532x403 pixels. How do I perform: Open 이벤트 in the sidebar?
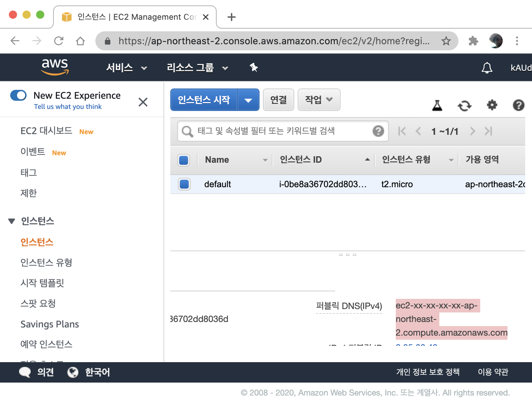pyautogui.click(x=33, y=152)
